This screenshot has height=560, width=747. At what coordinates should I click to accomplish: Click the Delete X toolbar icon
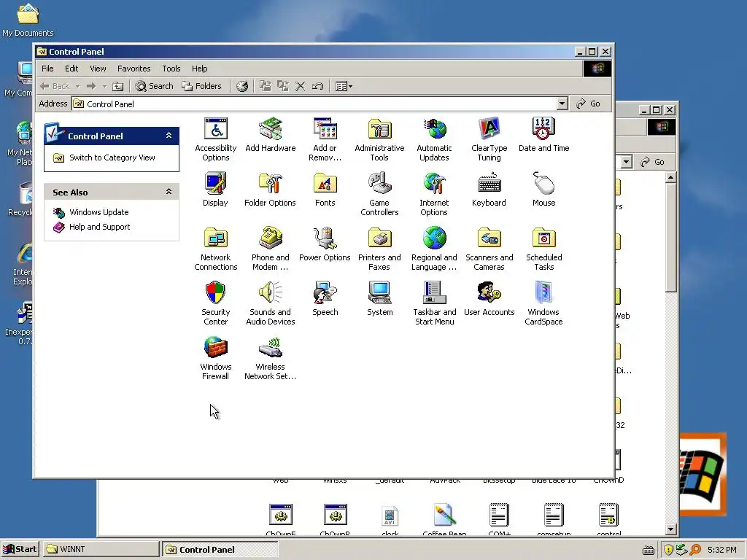(300, 86)
